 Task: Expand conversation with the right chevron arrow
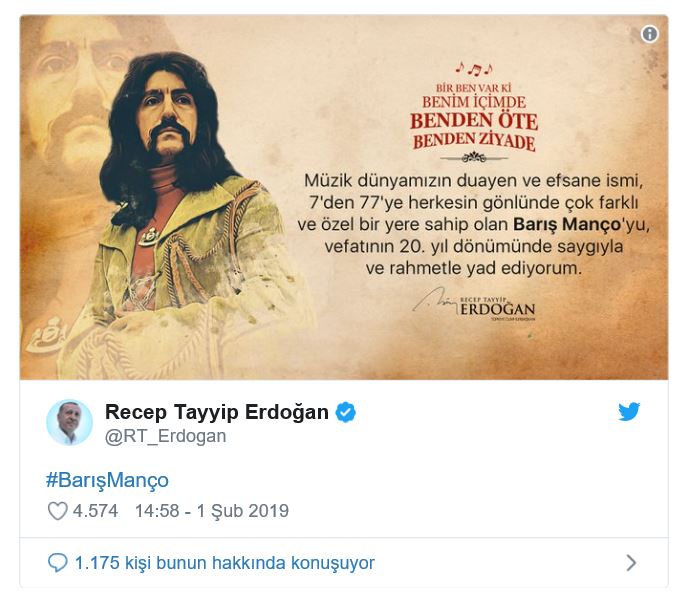[x=632, y=563]
